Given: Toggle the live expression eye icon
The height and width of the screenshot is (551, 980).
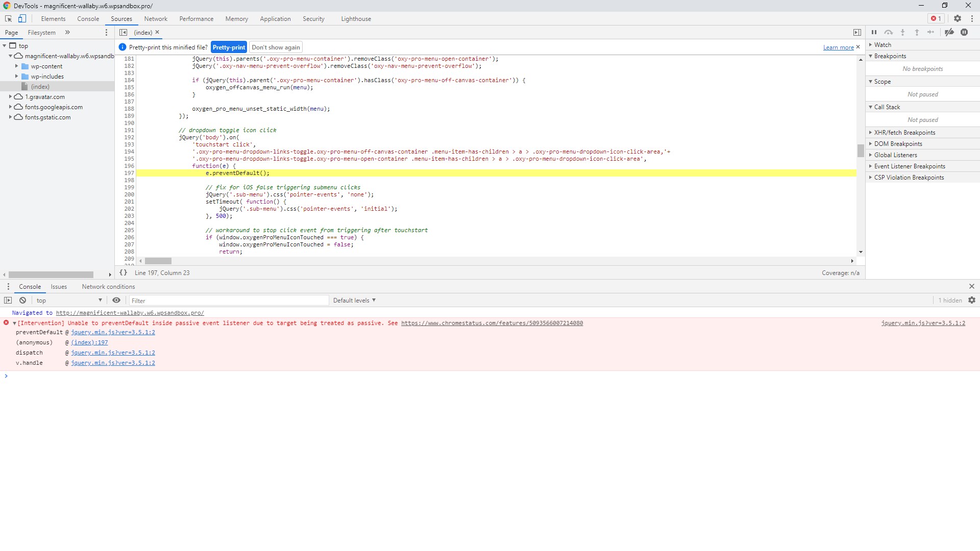Looking at the screenshot, I should pyautogui.click(x=116, y=300).
